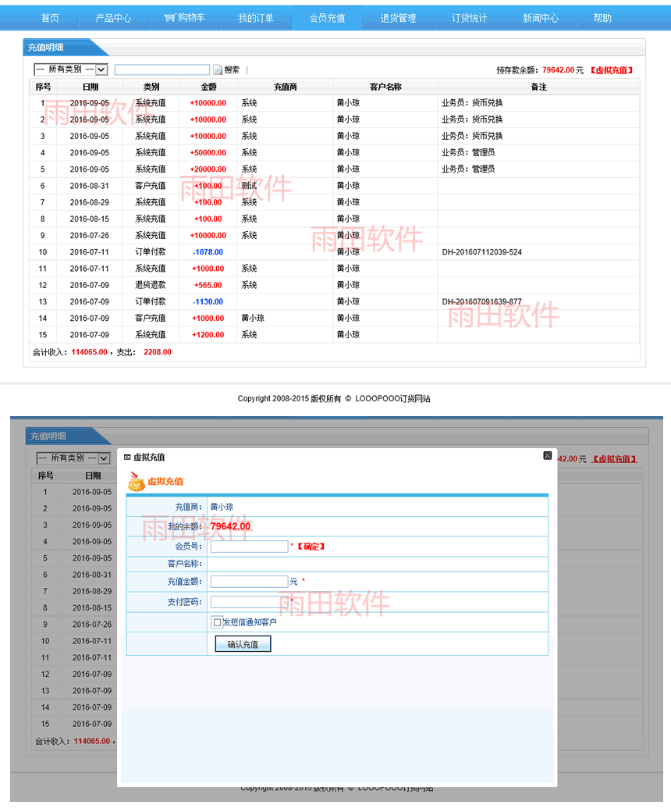Click 业务员：管理员 in the +50000.00 row
Screen dimensions: 671x812
click(468, 153)
